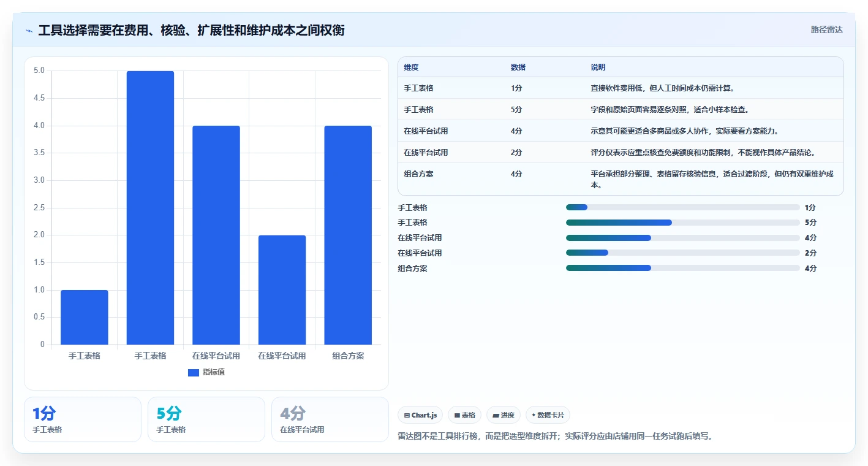Toggle the 指标值 legend swatch under the chart
This screenshot has height=466, width=868.
coord(194,372)
